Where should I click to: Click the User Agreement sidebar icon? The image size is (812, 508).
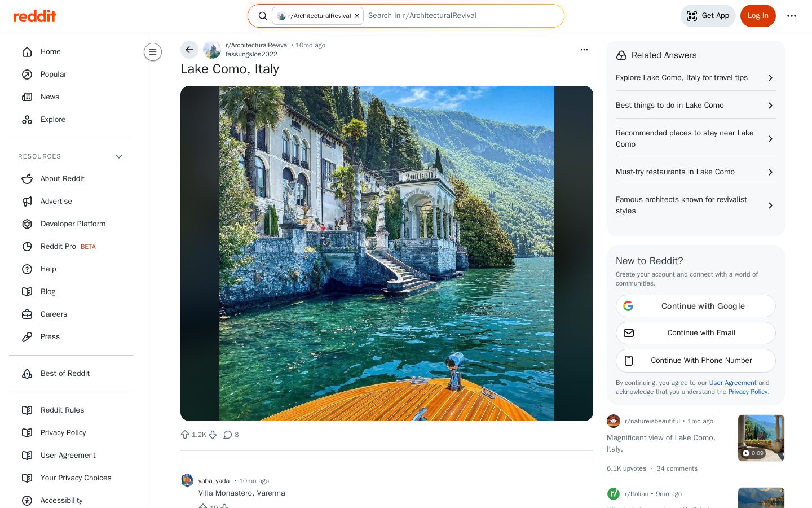click(27, 455)
